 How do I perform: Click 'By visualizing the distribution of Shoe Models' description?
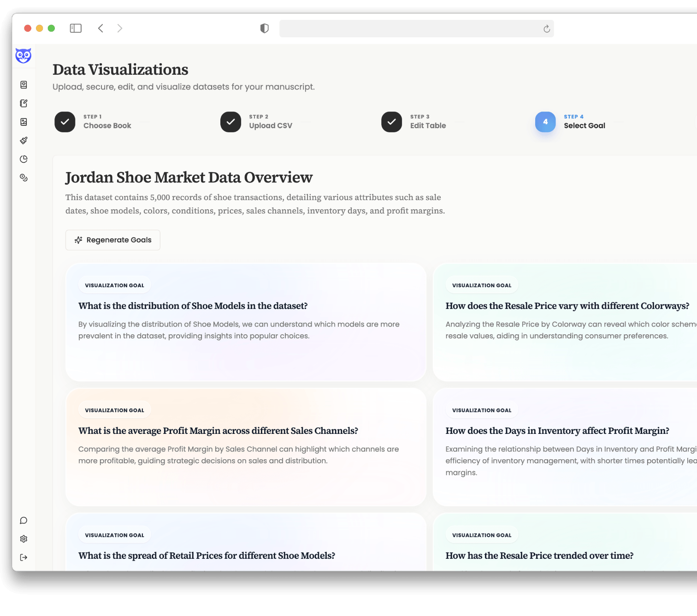[x=239, y=330]
